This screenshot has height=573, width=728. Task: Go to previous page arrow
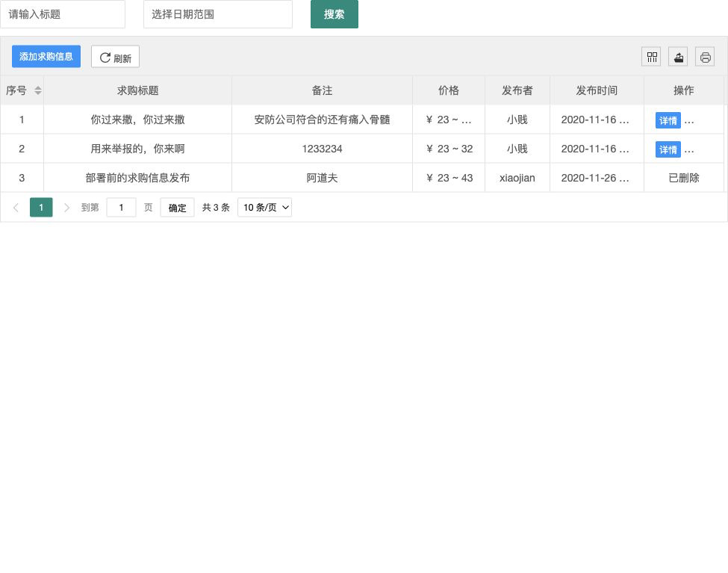[16, 208]
